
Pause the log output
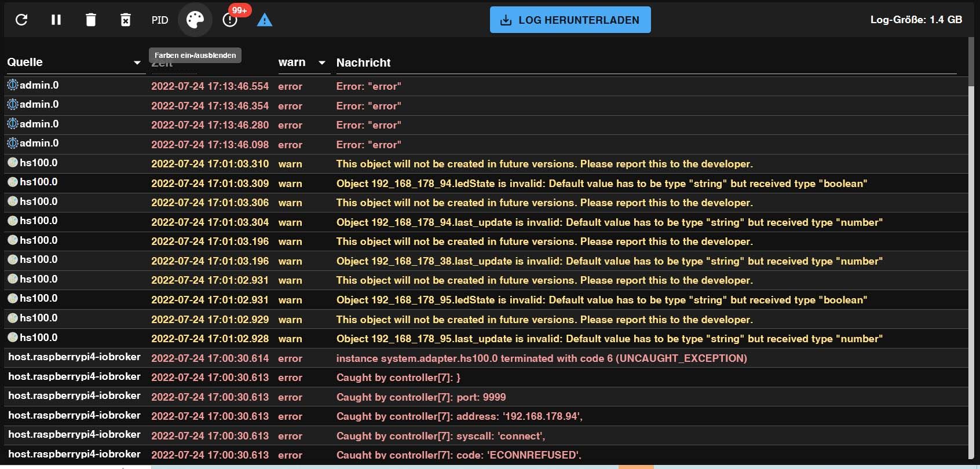56,20
